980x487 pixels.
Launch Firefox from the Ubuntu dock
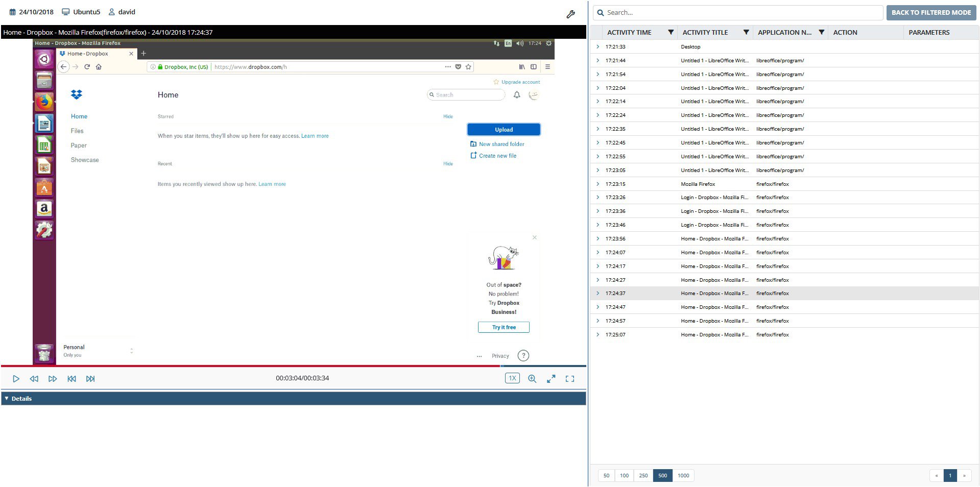point(44,102)
